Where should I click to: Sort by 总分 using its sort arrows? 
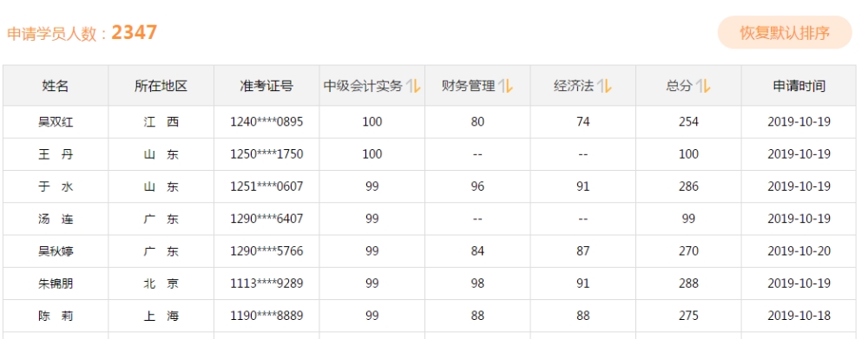tap(703, 87)
